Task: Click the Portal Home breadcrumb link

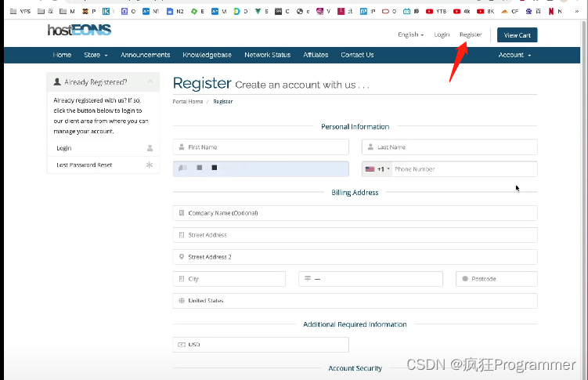Action: point(187,102)
